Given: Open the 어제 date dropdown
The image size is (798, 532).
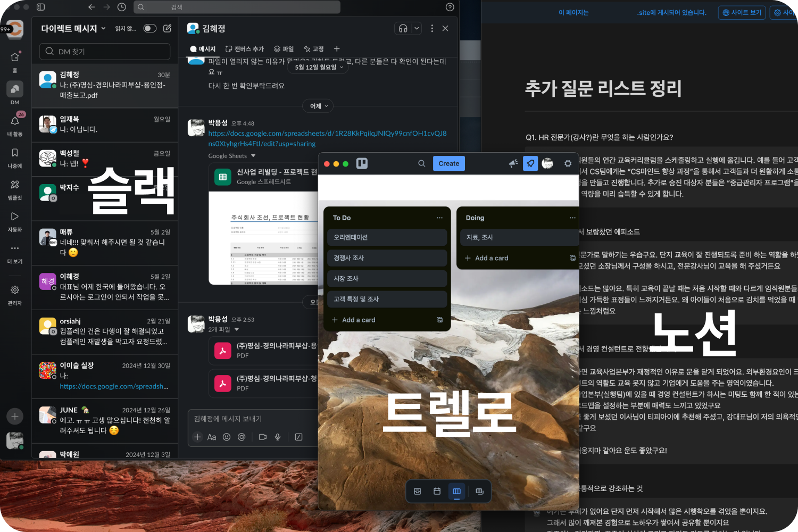Looking at the screenshot, I should pyautogui.click(x=318, y=106).
